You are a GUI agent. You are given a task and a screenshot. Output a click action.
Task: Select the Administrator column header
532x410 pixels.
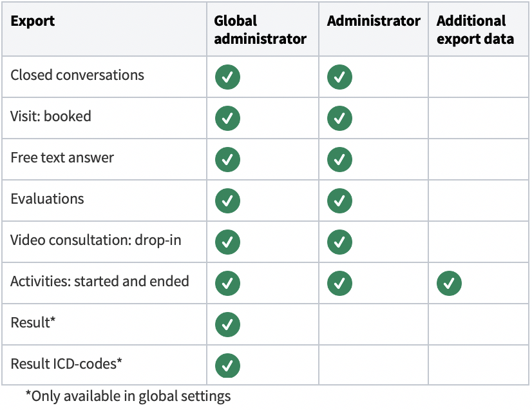[374, 21]
